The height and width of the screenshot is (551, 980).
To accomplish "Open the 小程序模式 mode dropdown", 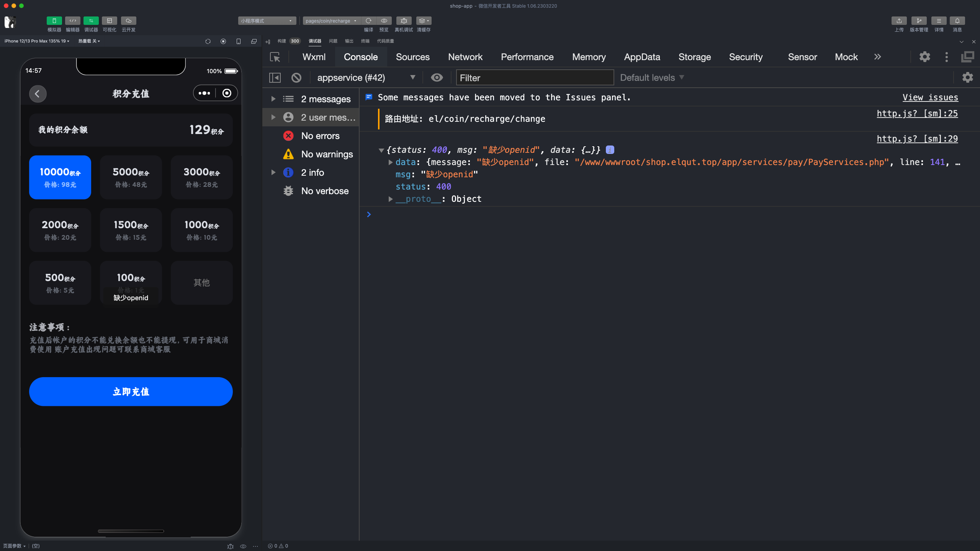I will (x=267, y=21).
